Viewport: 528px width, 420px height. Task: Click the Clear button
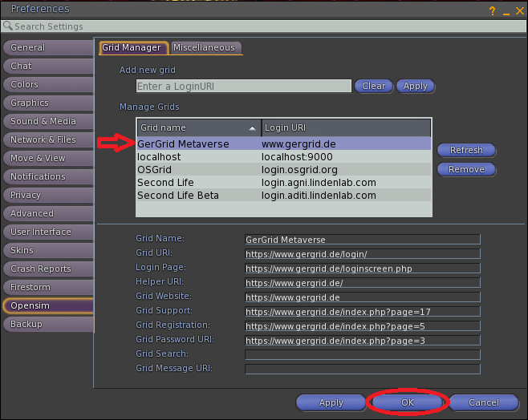coord(374,86)
